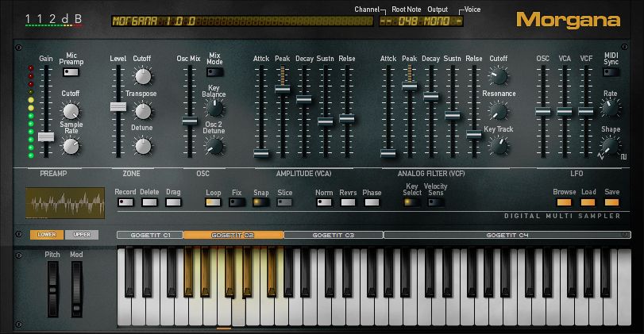Click the Osc Mix slider
Screen dimensions: 644x334
click(190, 121)
